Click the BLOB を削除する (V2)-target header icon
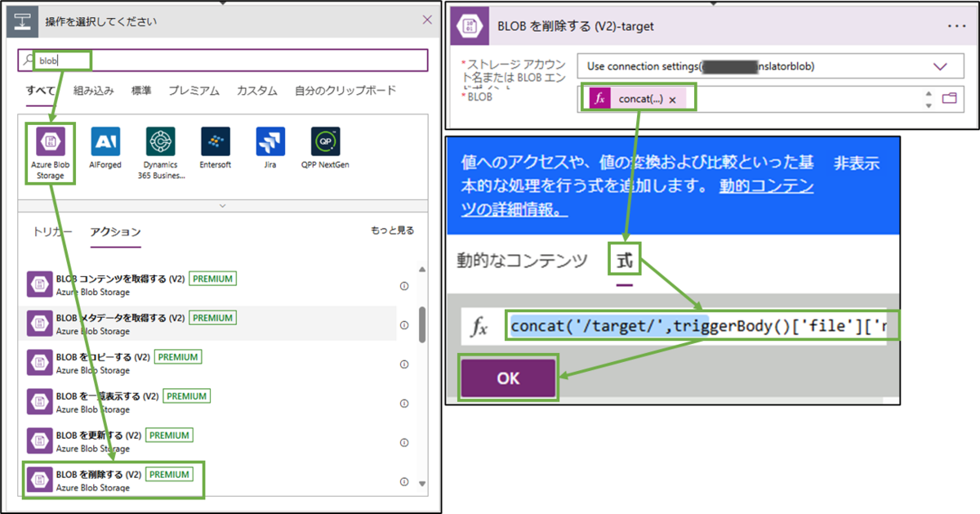980x514 pixels. tap(470, 26)
